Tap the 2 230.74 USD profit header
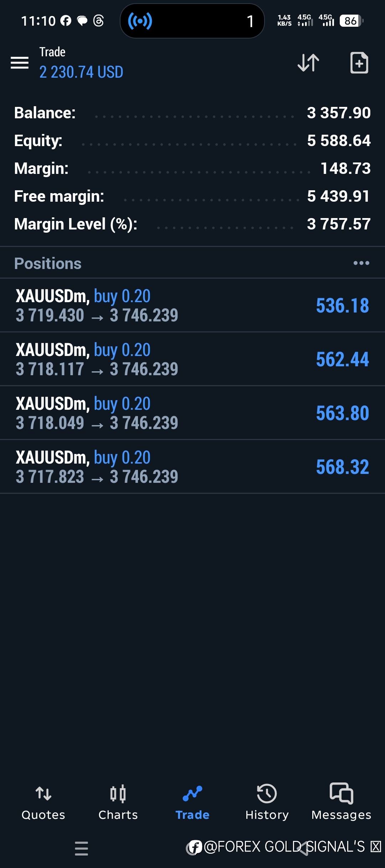The width and height of the screenshot is (385, 868). 81,72
